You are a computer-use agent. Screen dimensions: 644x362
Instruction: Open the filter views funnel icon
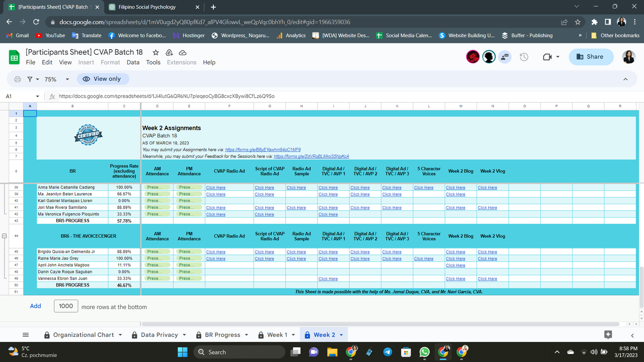point(30,79)
